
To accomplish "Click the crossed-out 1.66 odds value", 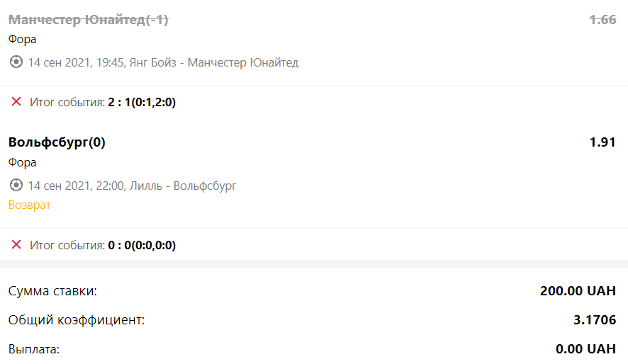I will coord(602,19).
